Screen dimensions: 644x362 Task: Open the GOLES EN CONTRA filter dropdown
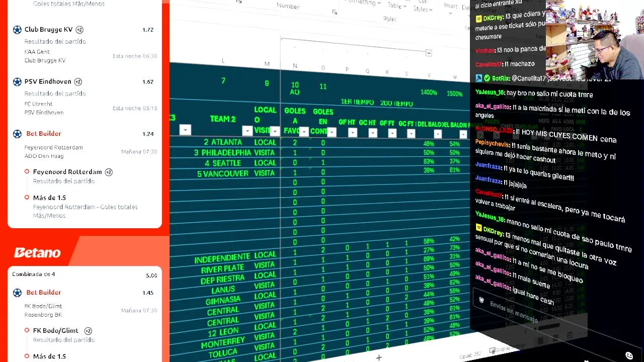(332, 132)
